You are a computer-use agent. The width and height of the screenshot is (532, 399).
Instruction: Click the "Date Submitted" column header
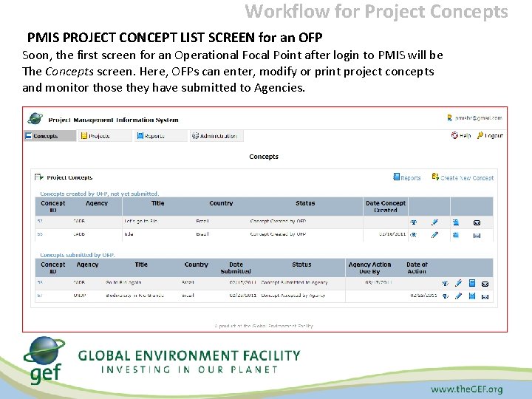pyautogui.click(x=236, y=267)
